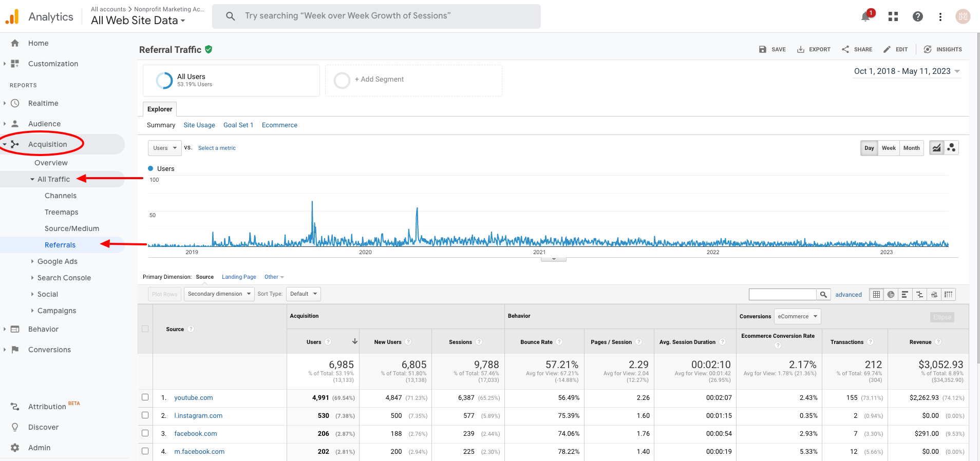Select the pivot table view icon
The height and width of the screenshot is (461, 980).
coord(948,294)
